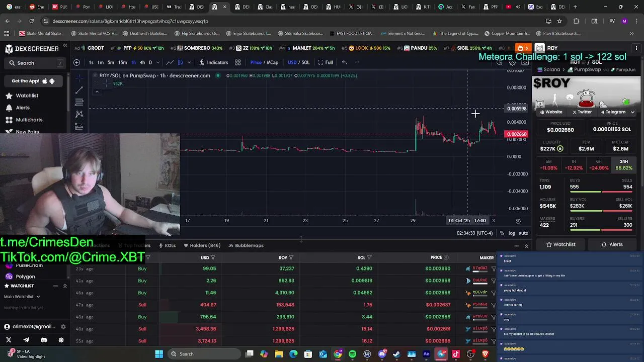This screenshot has height=362, width=644.
Task: Focus the DEX Screener search field
Action: [35, 63]
